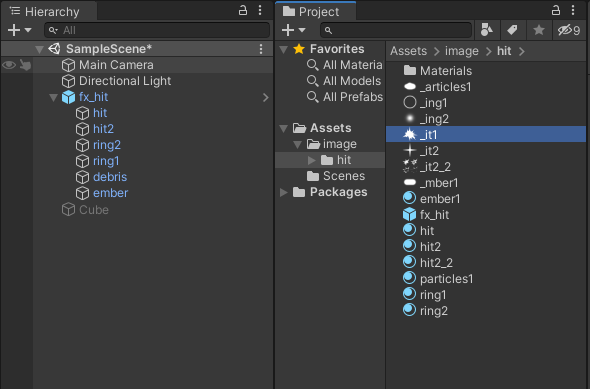The width and height of the screenshot is (590, 389).
Task: Select the _it2 star texture
Action: [429, 151]
